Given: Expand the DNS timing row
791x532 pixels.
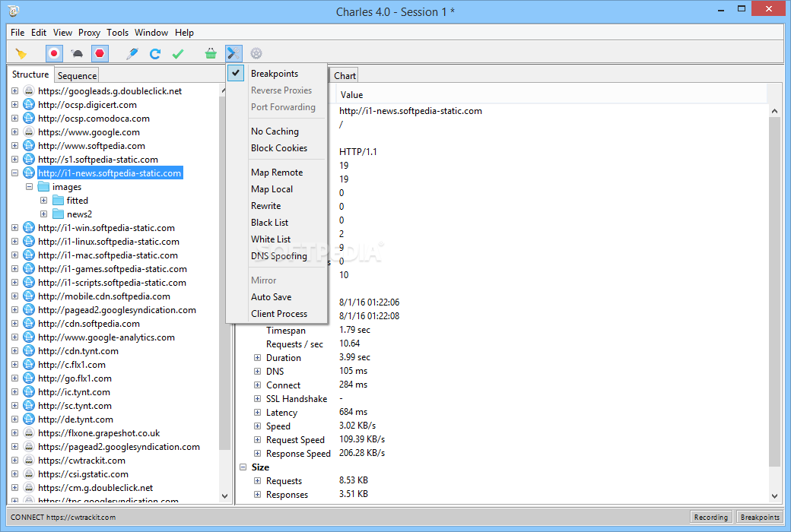Looking at the screenshot, I should click(x=257, y=371).
